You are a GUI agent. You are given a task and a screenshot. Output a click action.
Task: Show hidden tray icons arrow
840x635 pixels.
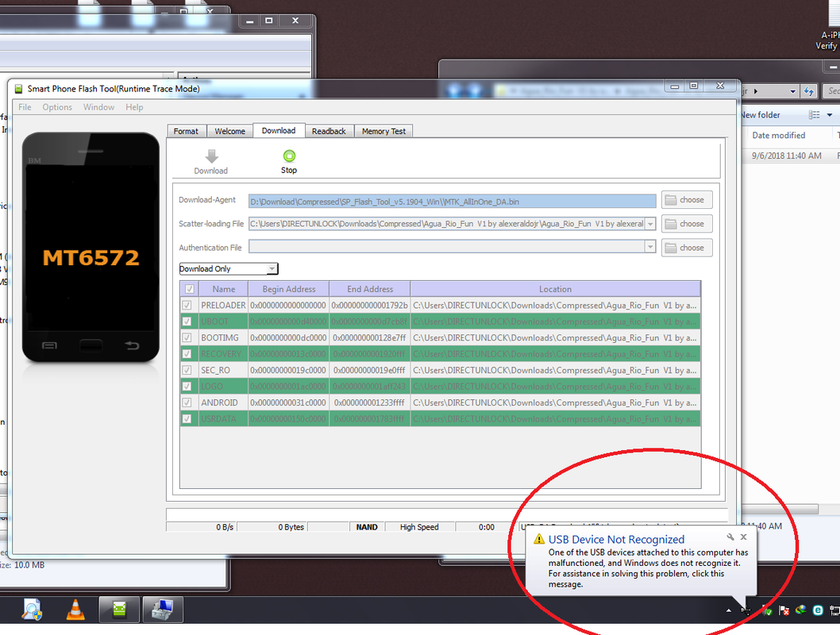729,610
